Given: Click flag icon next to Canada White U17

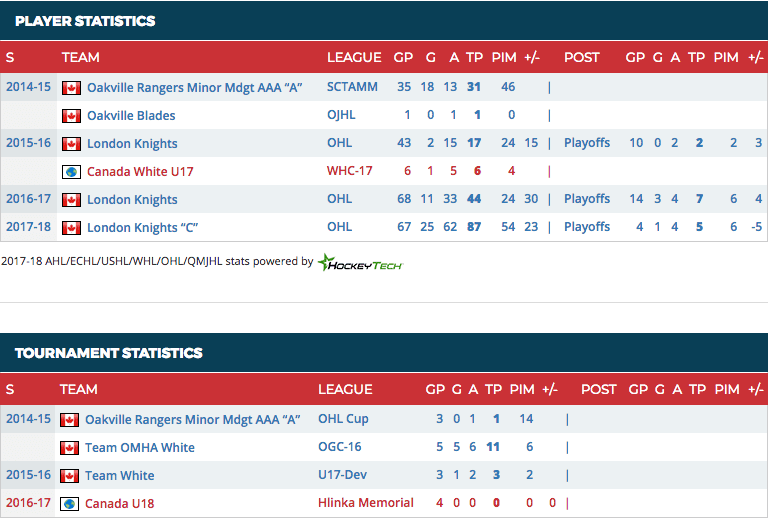Looking at the screenshot, I should (x=71, y=172).
